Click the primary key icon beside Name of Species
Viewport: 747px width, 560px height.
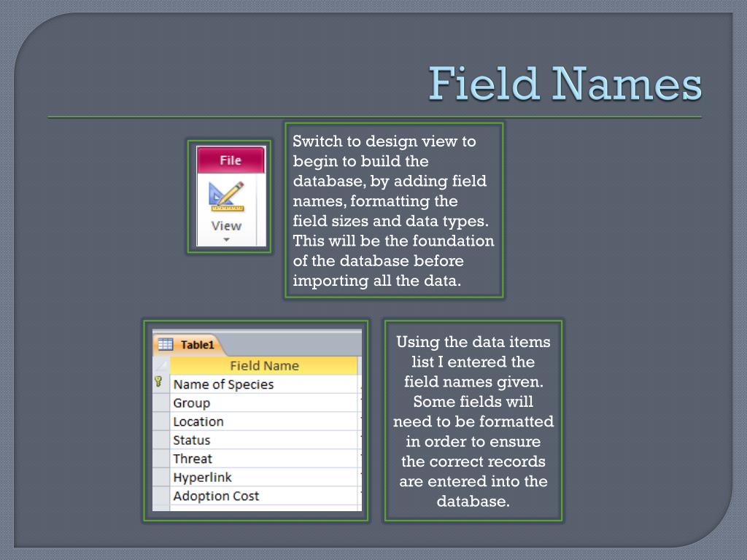click(158, 382)
